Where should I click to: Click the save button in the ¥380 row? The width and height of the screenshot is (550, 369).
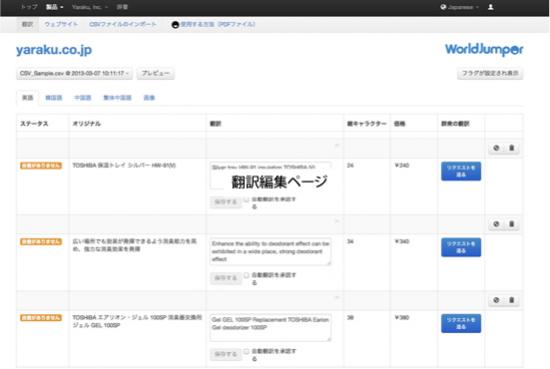[226, 354]
